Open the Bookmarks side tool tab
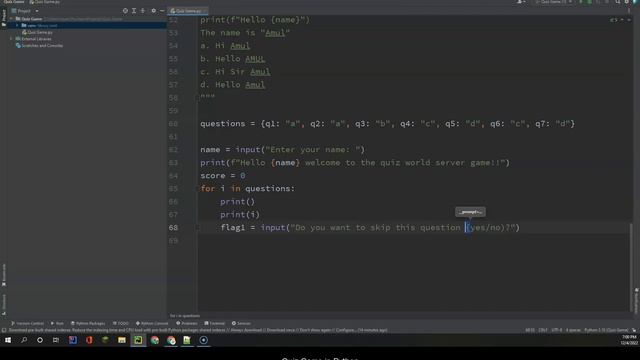Screen dimensions: 640x360 pyautogui.click(x=4, y=275)
